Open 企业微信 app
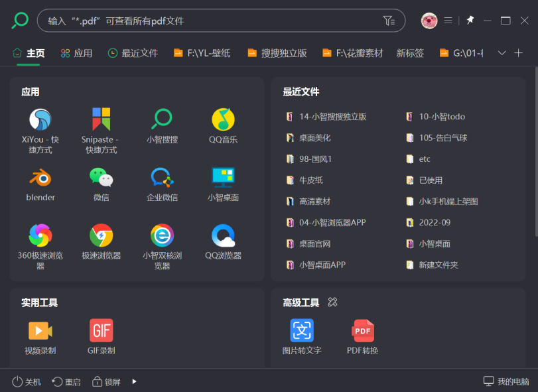538x392 pixels. (x=162, y=184)
